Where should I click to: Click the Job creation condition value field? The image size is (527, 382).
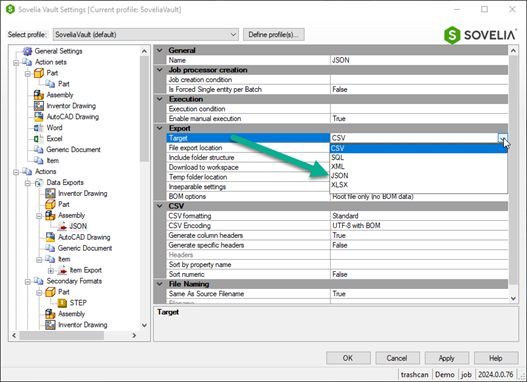[x=419, y=80]
